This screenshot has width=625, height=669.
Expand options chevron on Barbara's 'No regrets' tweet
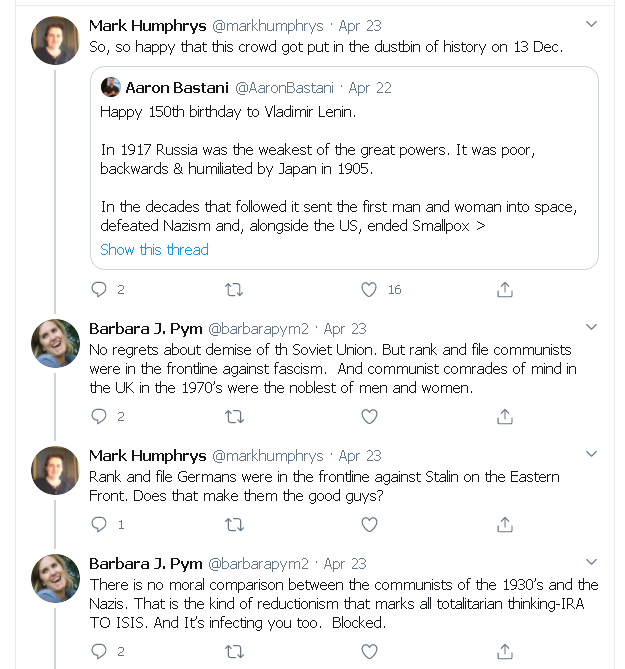point(591,327)
